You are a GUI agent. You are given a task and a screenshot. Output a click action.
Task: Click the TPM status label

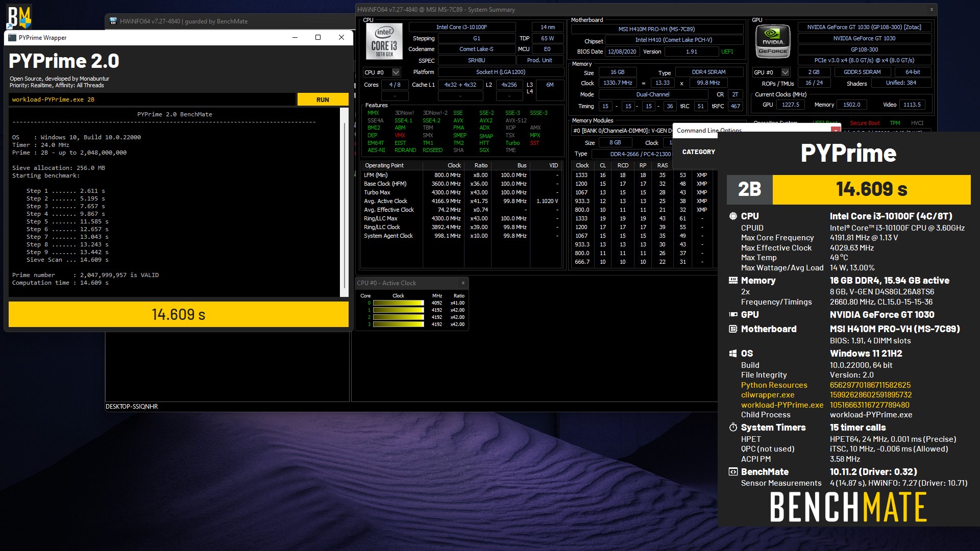pos(895,123)
